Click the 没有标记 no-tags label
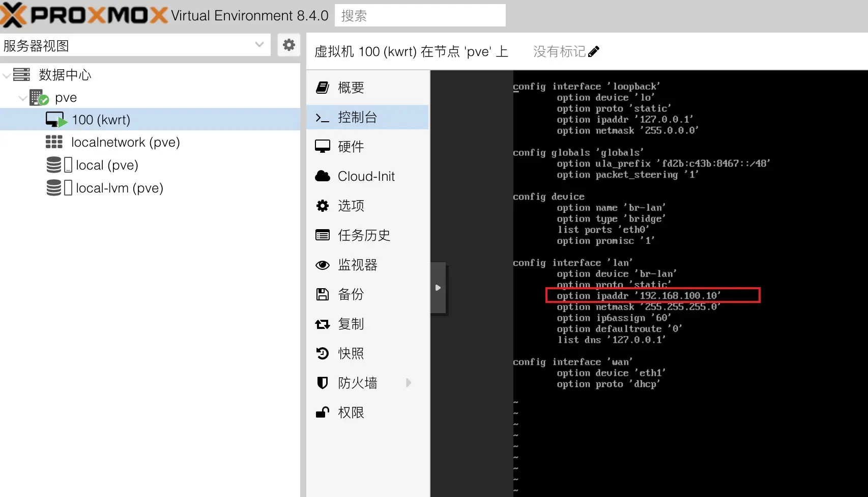The height and width of the screenshot is (497, 868). pos(559,51)
